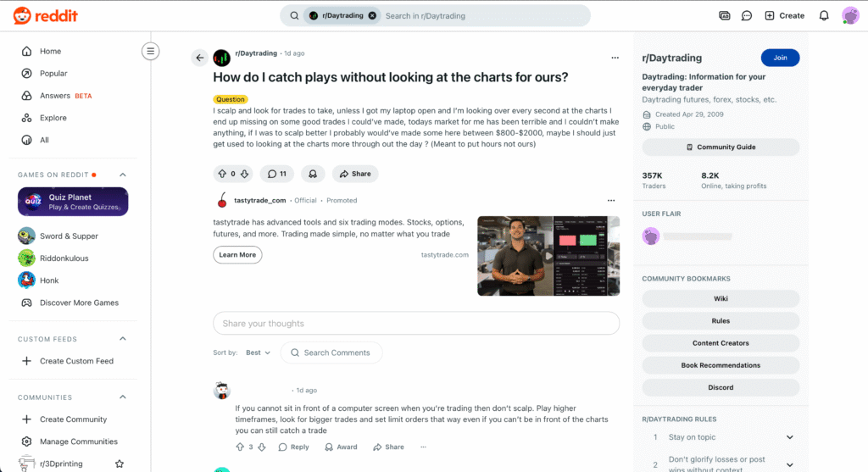
Task: Join the r/Daytrading community
Action: point(780,58)
